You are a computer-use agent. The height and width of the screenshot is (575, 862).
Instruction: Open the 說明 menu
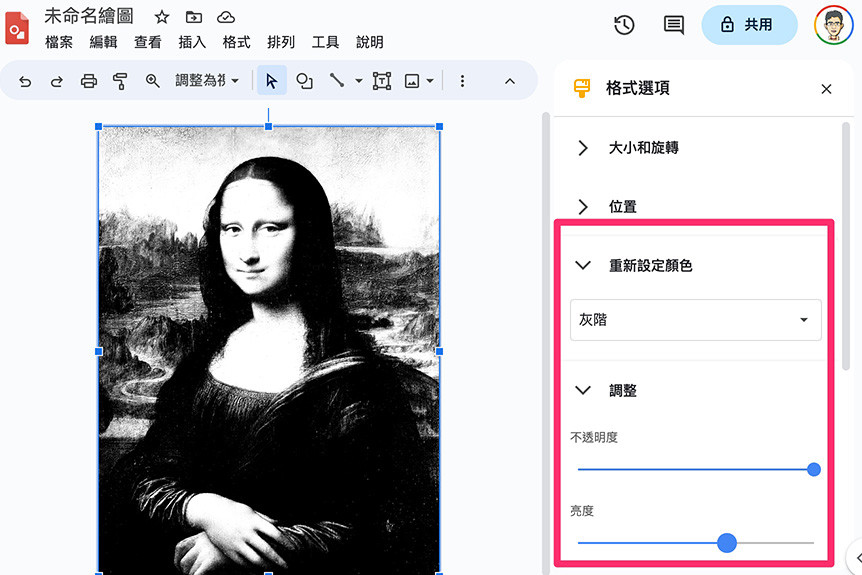click(369, 42)
